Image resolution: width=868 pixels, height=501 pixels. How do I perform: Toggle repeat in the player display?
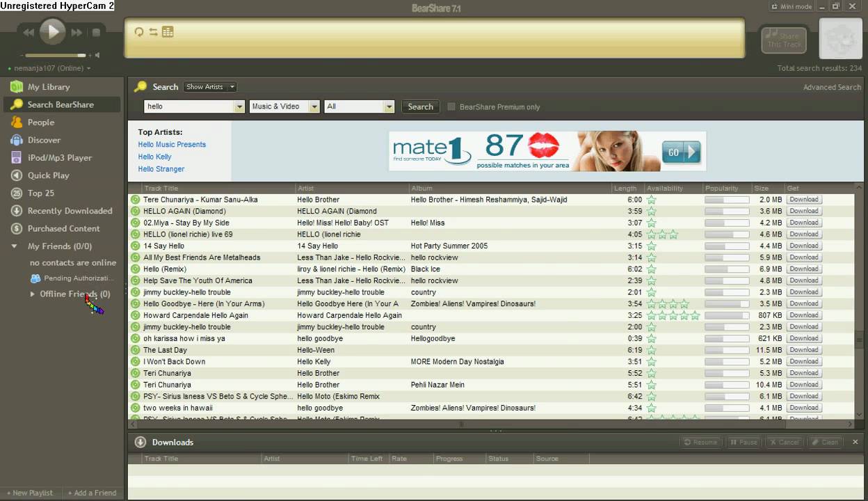click(x=139, y=32)
